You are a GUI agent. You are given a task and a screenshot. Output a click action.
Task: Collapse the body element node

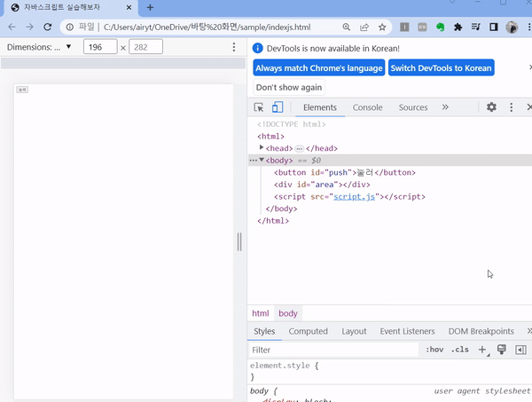click(262, 160)
